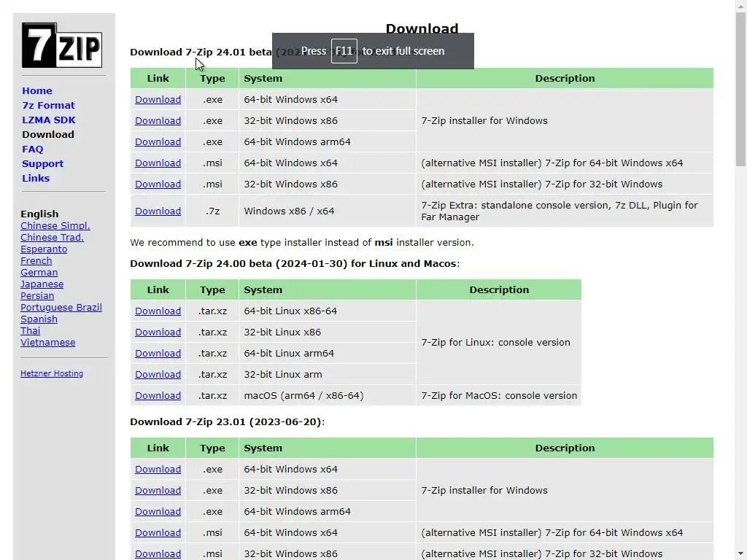Image resolution: width=747 pixels, height=560 pixels.
Task: Click 'Download 7-Zip 24.00 beta' Linux heading
Action: 295,264
